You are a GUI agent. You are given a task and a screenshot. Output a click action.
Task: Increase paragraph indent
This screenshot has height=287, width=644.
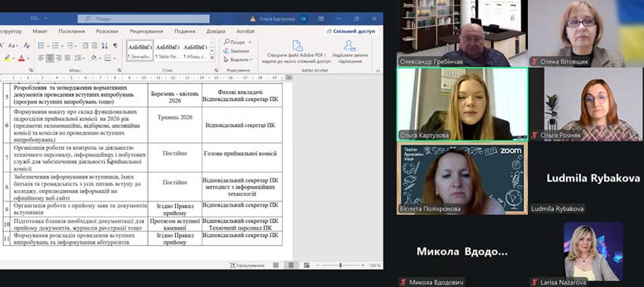(x=94, y=45)
